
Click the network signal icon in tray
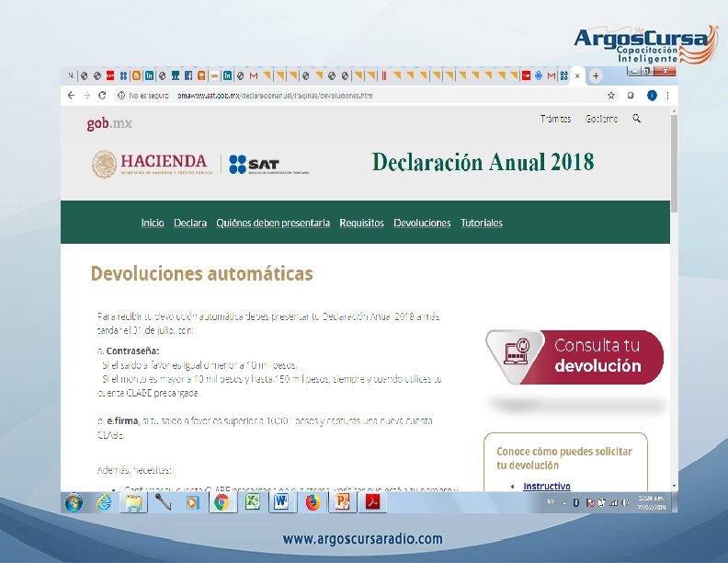tap(614, 502)
